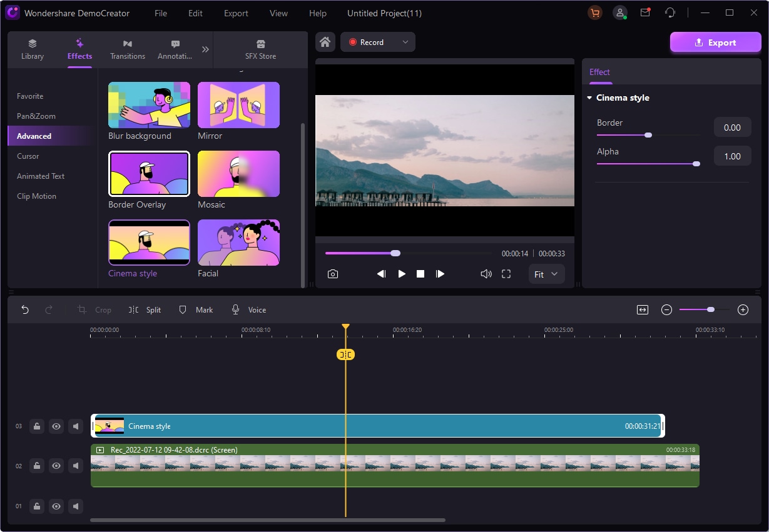769x532 pixels.
Task: Adjust the Alpha slider
Action: point(648,164)
